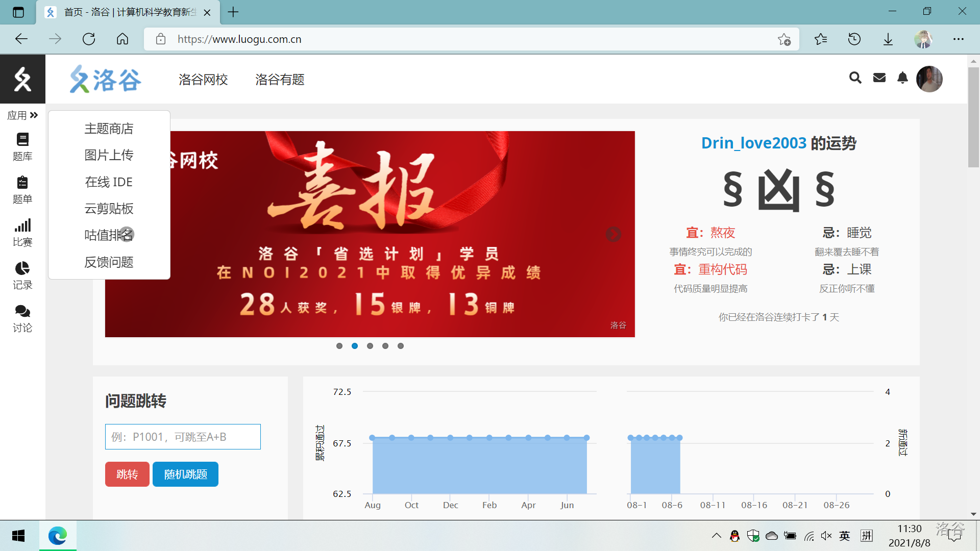
Task: Select 反馈问题 from the apps menu
Action: pos(109,262)
